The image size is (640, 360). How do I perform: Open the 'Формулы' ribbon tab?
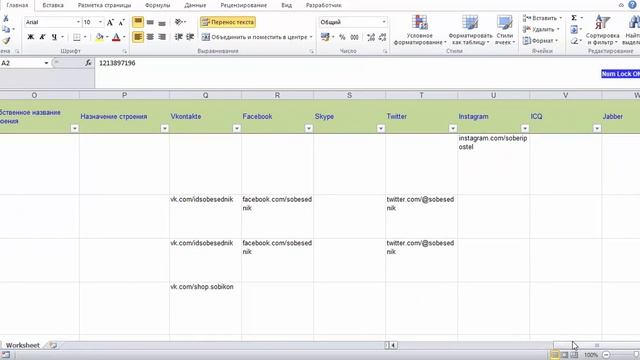158,5
